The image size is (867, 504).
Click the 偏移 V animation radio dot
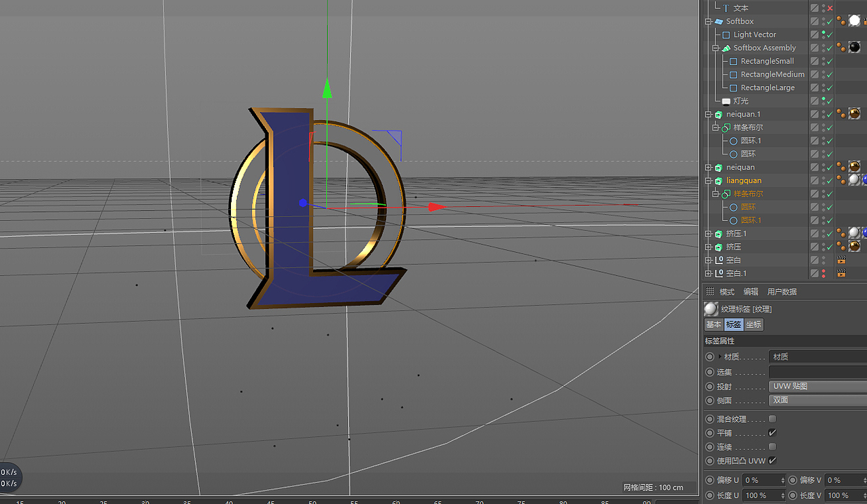coord(793,480)
